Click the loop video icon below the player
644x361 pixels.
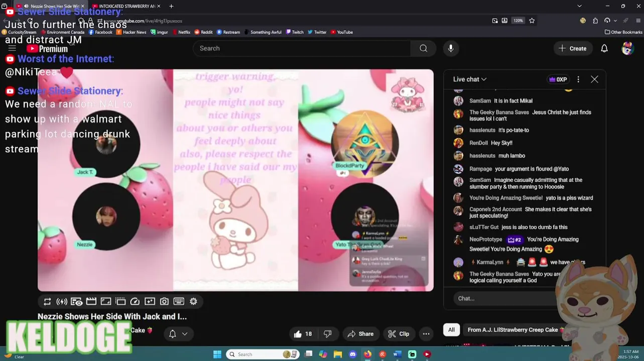pos(47,301)
